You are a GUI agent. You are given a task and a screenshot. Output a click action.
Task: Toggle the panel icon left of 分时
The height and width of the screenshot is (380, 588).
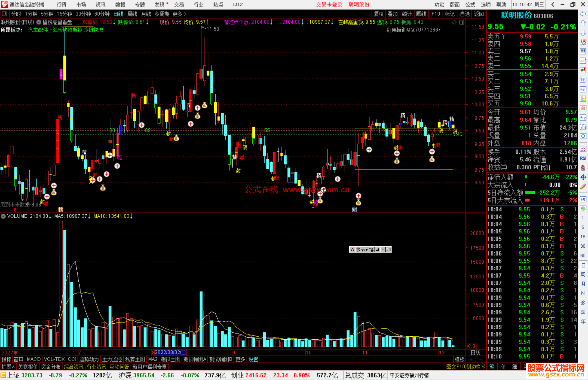5,14
